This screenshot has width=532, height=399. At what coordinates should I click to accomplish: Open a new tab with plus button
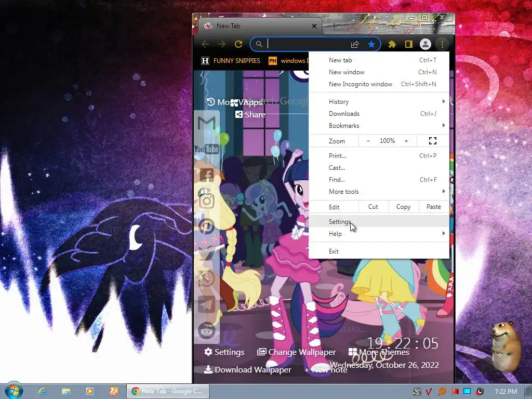[x=334, y=26]
